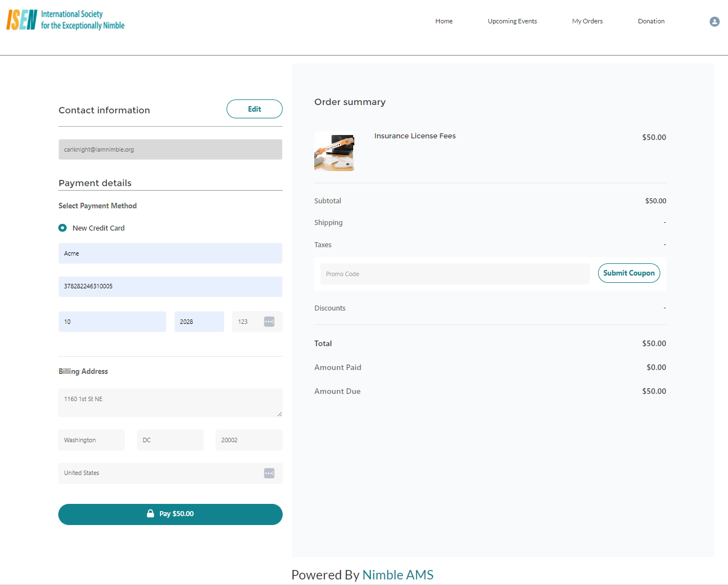
Task: Navigate to My Orders
Action: pos(587,22)
